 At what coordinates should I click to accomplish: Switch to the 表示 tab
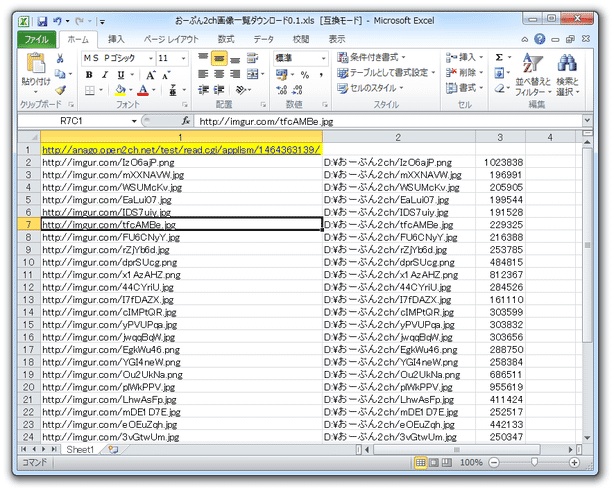pos(337,39)
